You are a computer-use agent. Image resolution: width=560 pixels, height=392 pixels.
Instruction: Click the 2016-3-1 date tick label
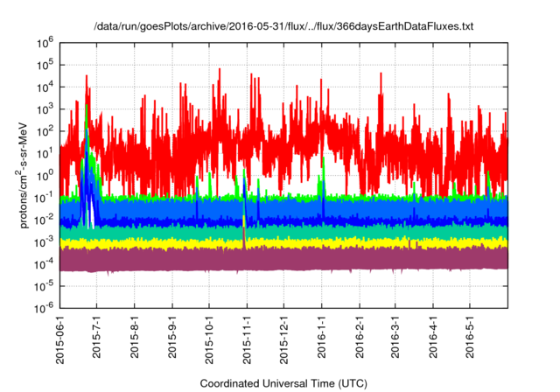[x=395, y=336]
